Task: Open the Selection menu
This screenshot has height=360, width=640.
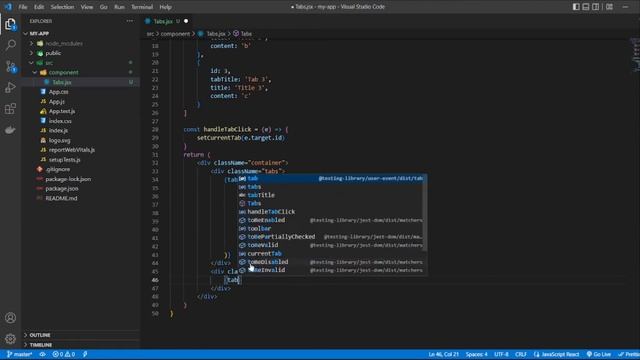Action: [62, 7]
